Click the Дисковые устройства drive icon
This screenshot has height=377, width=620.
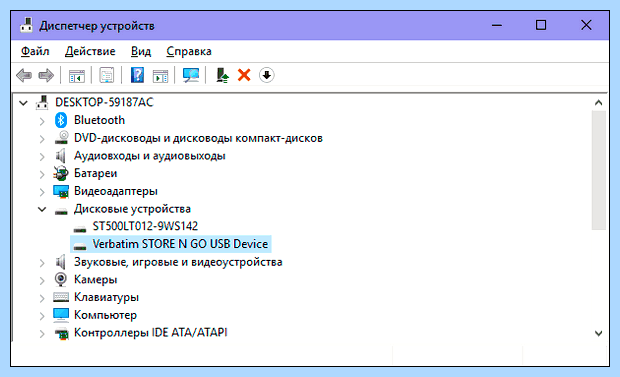pos(61,211)
